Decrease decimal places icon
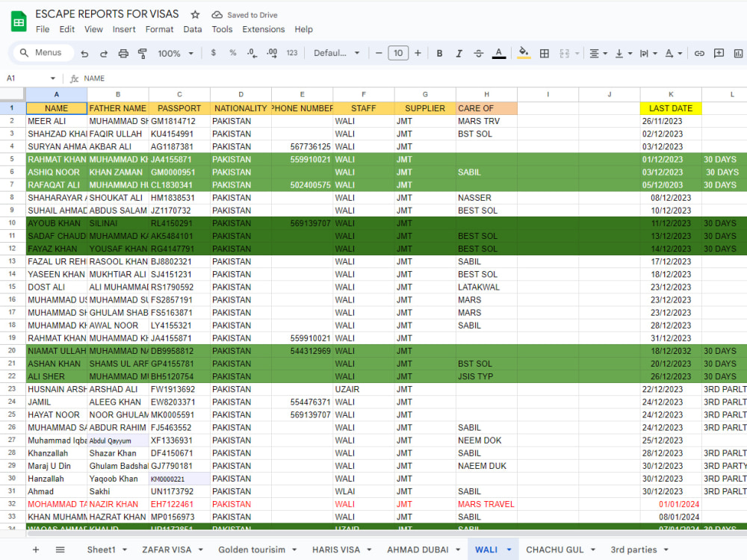 pyautogui.click(x=252, y=53)
